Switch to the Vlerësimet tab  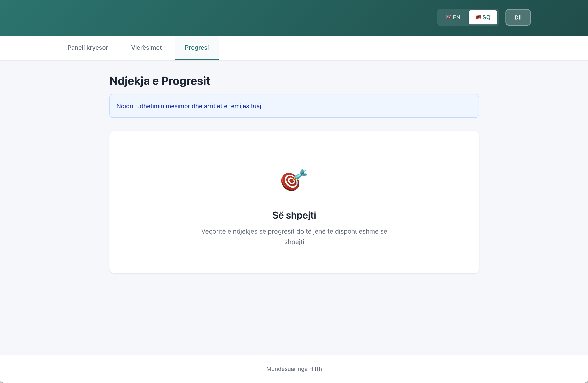tap(147, 48)
